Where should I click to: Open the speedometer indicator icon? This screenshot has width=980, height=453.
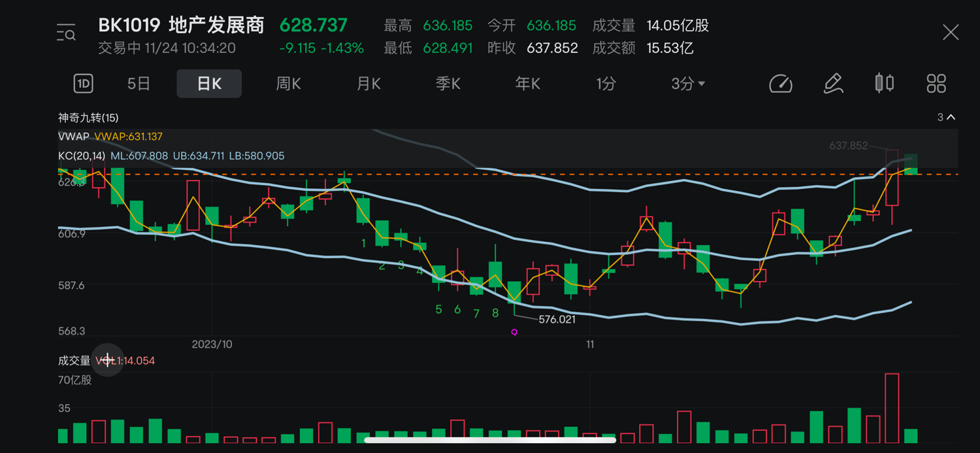pos(780,84)
